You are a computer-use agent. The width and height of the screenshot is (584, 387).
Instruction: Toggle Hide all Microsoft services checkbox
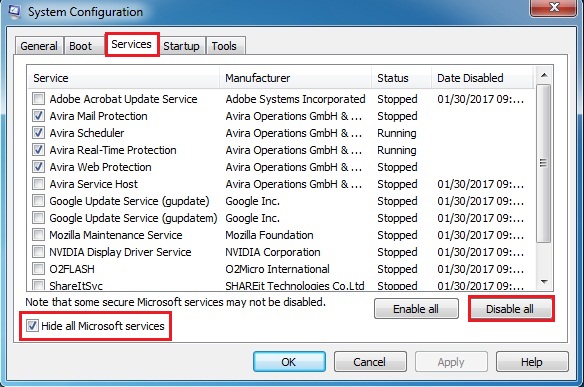[x=32, y=326]
